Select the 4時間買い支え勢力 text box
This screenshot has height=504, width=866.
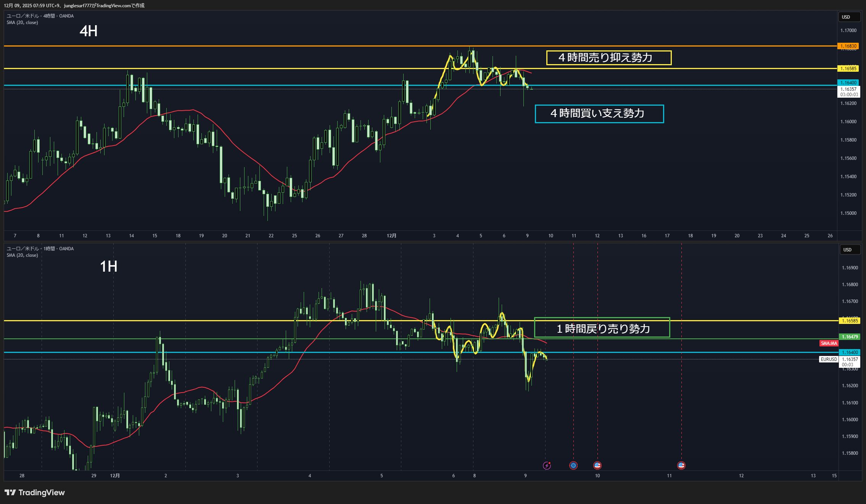coord(599,114)
